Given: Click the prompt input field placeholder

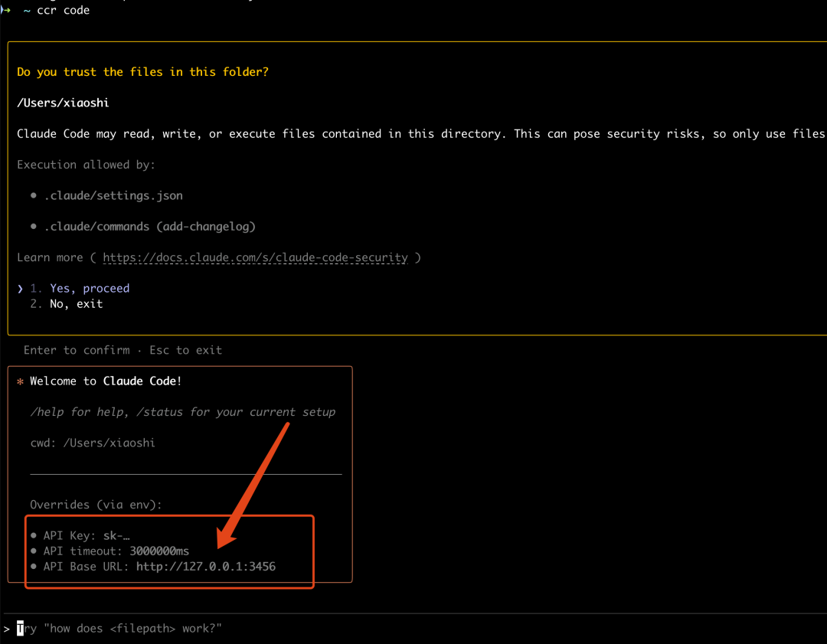Looking at the screenshot, I should [119, 628].
